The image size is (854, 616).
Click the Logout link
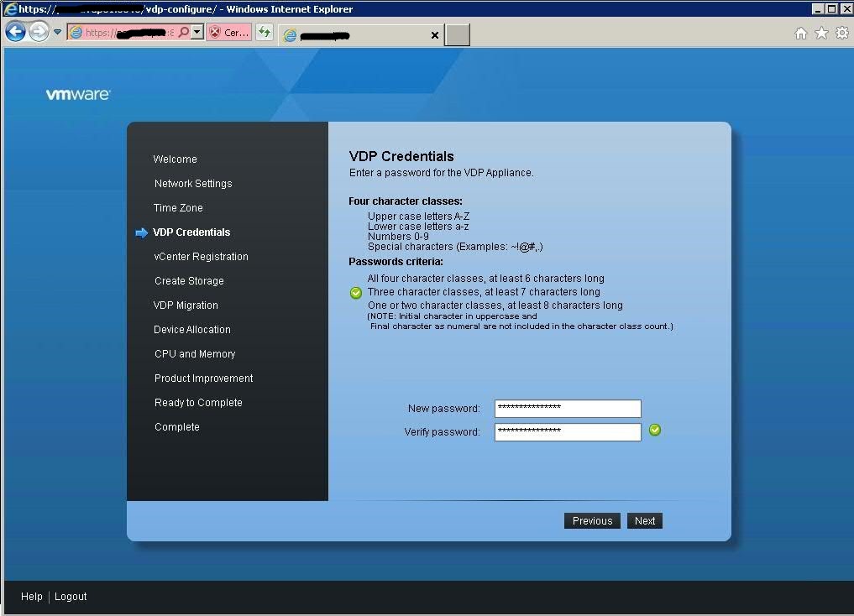tap(71, 597)
